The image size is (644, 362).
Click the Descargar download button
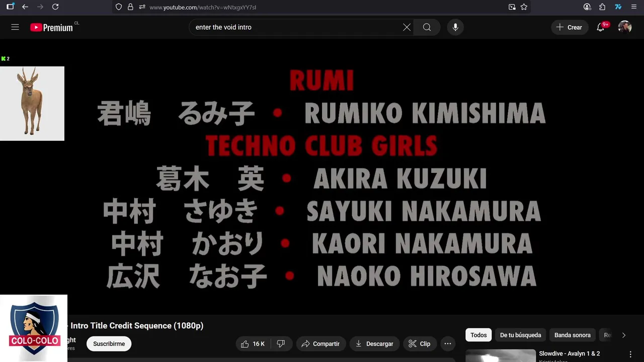coord(374,344)
